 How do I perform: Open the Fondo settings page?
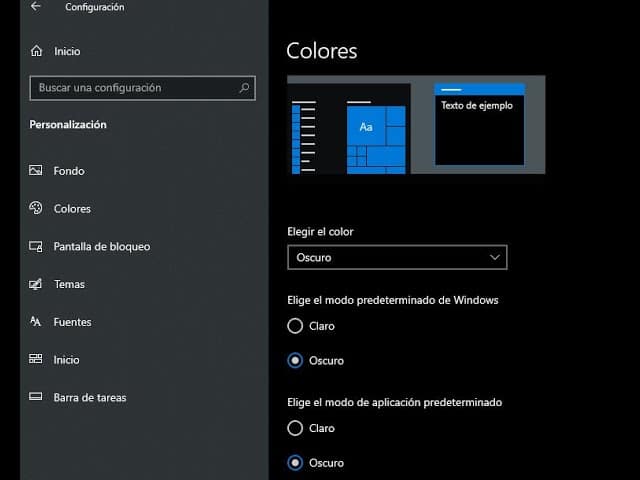click(x=69, y=171)
